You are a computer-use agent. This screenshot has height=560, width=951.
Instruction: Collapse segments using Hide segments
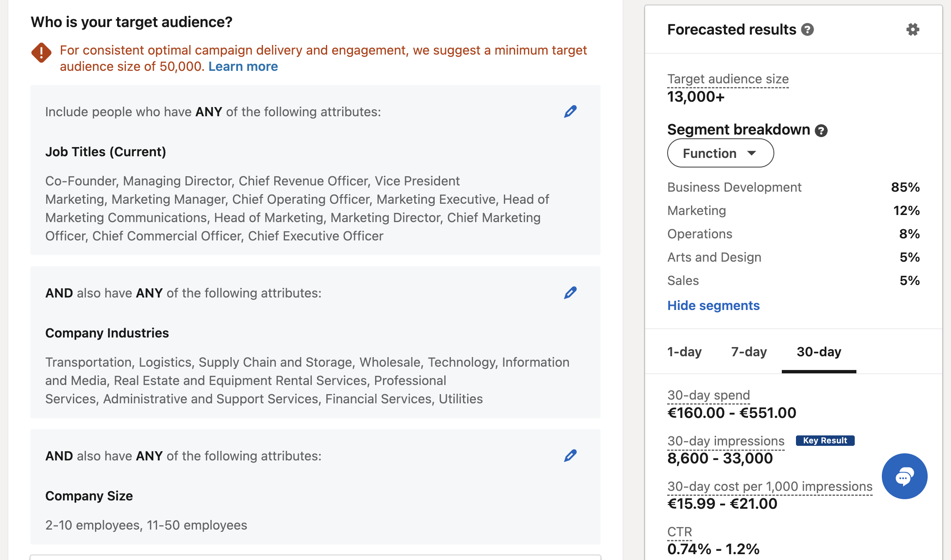click(713, 305)
